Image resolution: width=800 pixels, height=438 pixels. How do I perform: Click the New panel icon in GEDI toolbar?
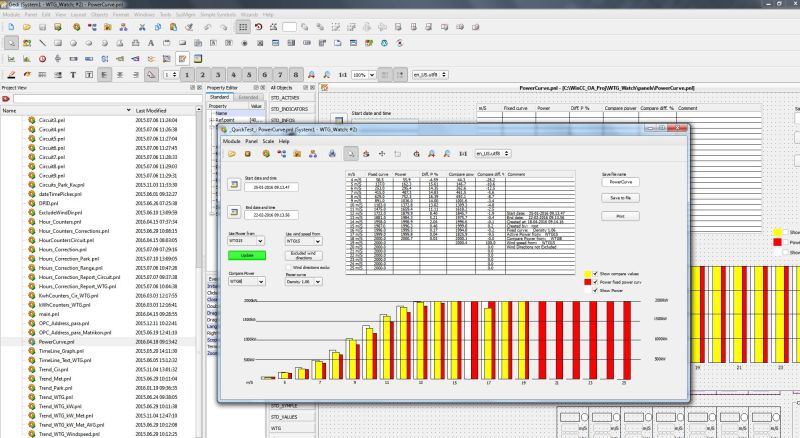tap(11, 27)
